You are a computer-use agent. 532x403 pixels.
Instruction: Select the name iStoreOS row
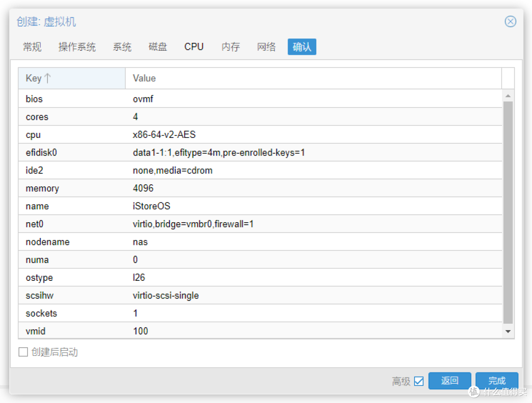[197, 206]
